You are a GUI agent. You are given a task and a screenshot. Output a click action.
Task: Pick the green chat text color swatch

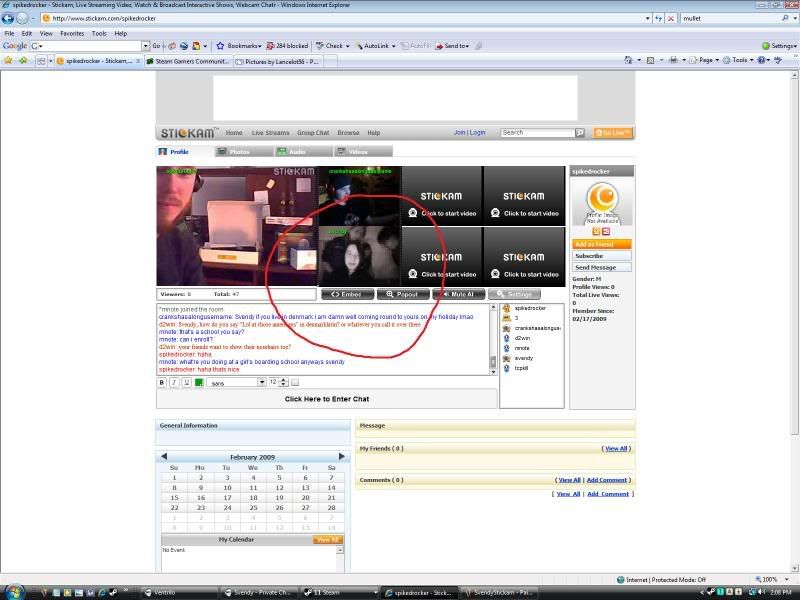coord(199,382)
